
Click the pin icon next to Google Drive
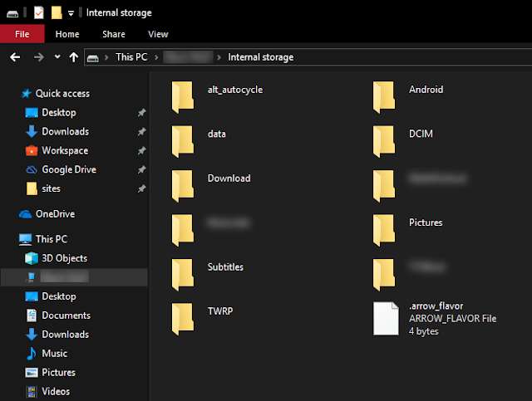tap(141, 169)
